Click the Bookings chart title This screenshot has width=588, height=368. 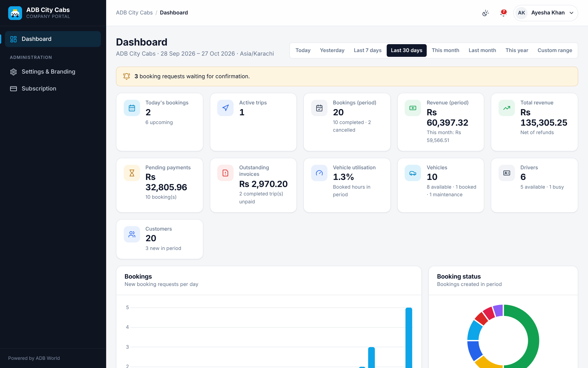pos(138,276)
